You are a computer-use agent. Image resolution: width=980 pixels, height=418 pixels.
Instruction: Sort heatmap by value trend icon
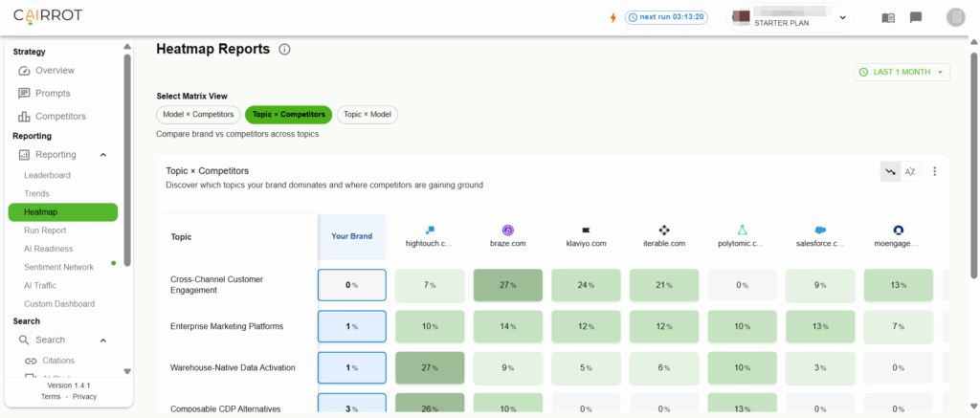(x=891, y=171)
